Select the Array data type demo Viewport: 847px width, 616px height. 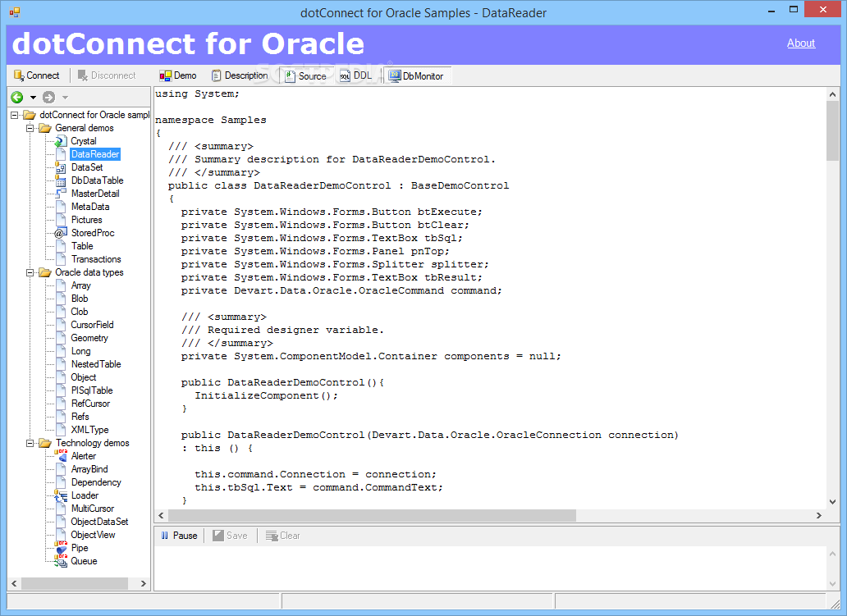(x=81, y=285)
